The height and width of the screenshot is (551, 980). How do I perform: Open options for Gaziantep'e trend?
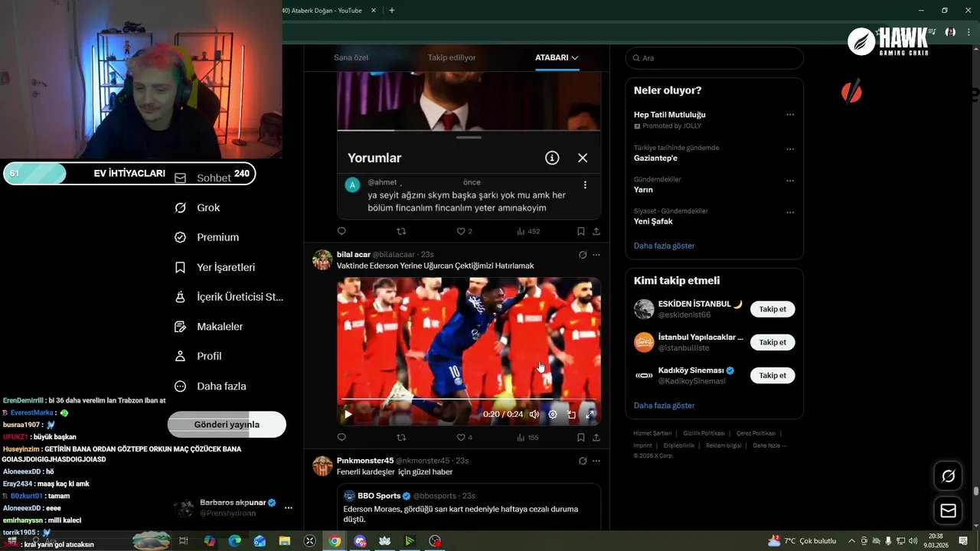click(x=790, y=149)
